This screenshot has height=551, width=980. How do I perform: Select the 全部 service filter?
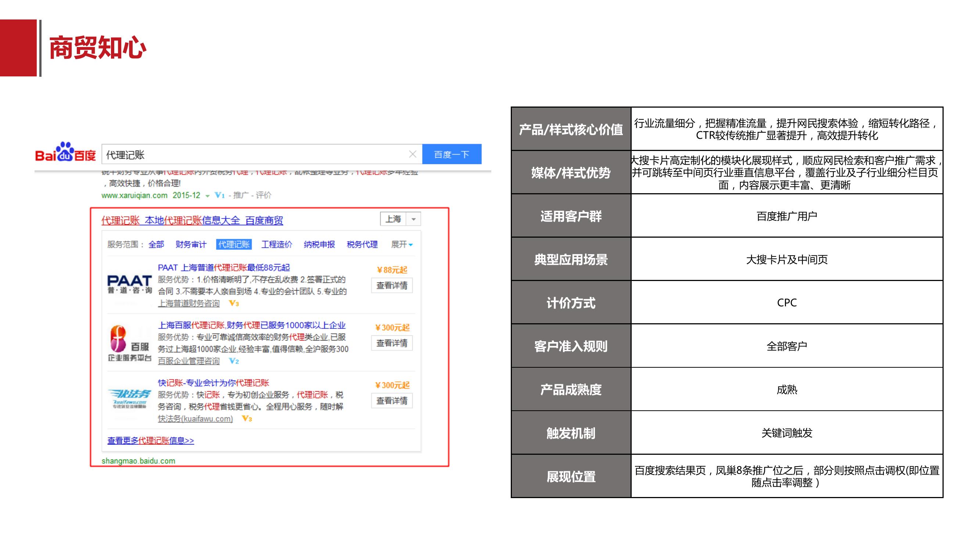coord(156,245)
